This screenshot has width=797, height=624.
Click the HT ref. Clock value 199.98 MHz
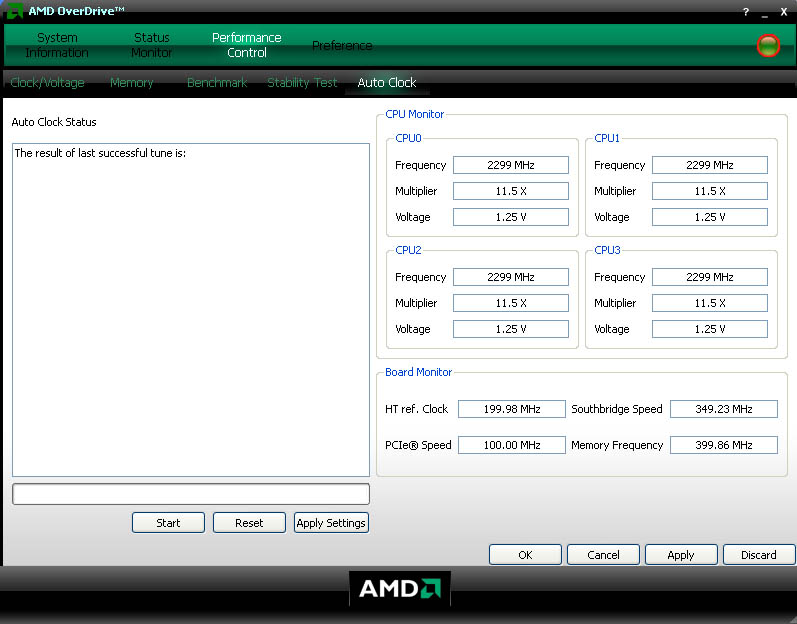[x=512, y=409]
